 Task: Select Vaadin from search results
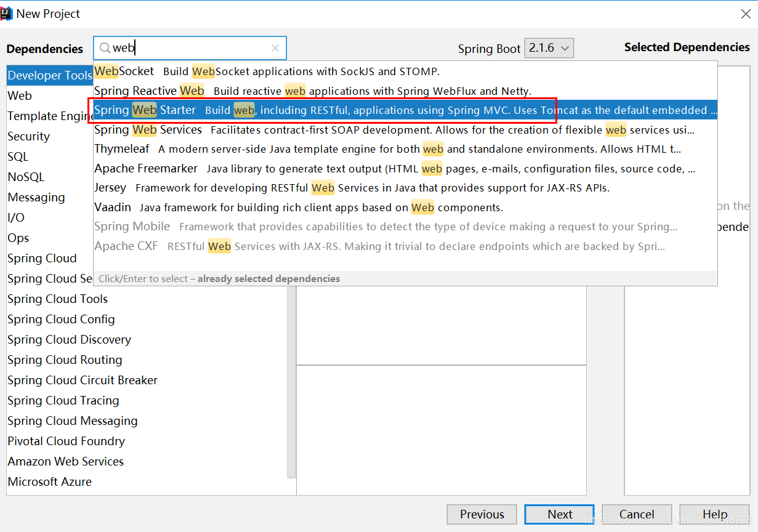click(x=405, y=208)
